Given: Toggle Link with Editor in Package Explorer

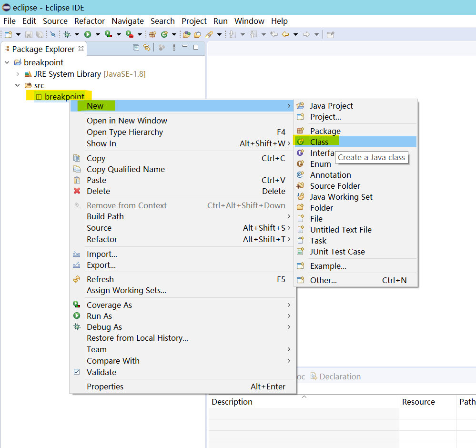Looking at the screenshot, I should click(147, 47).
